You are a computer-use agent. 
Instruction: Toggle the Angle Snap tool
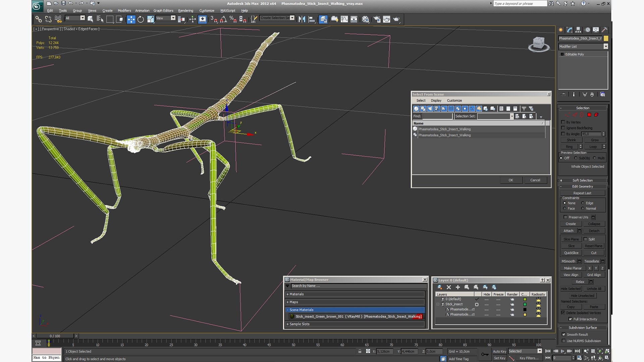(x=223, y=19)
